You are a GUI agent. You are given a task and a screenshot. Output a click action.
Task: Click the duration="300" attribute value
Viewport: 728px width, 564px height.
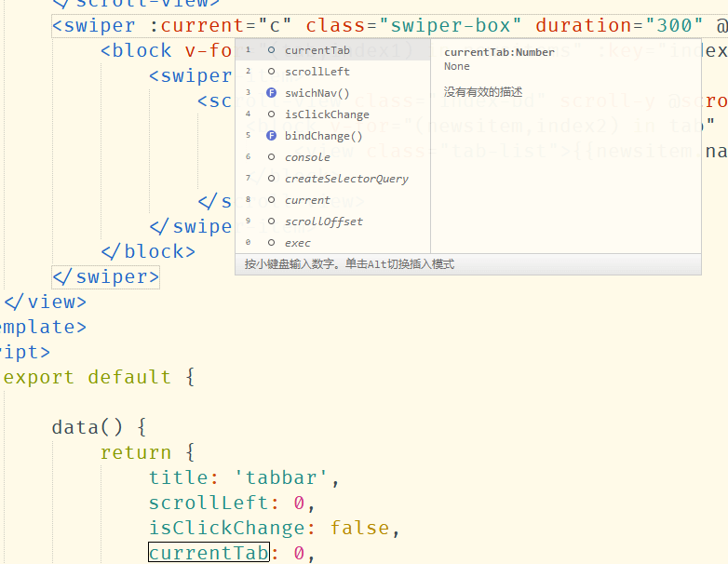674,25
